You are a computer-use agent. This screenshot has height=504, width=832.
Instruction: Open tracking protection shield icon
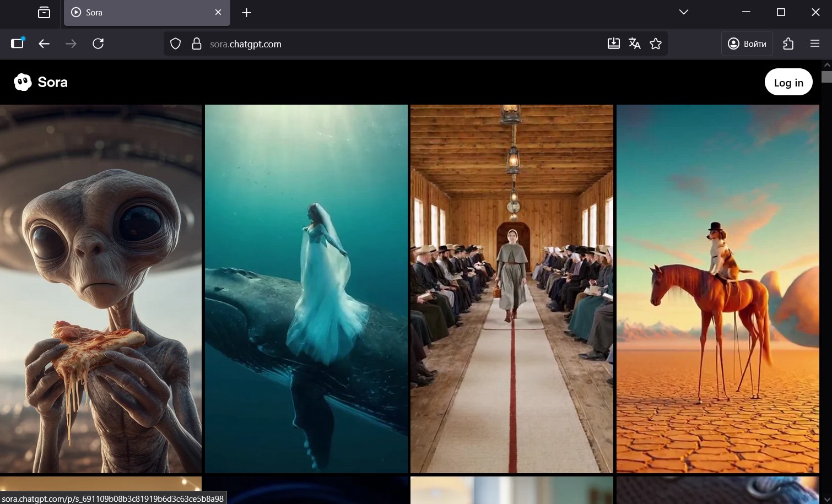coord(175,44)
